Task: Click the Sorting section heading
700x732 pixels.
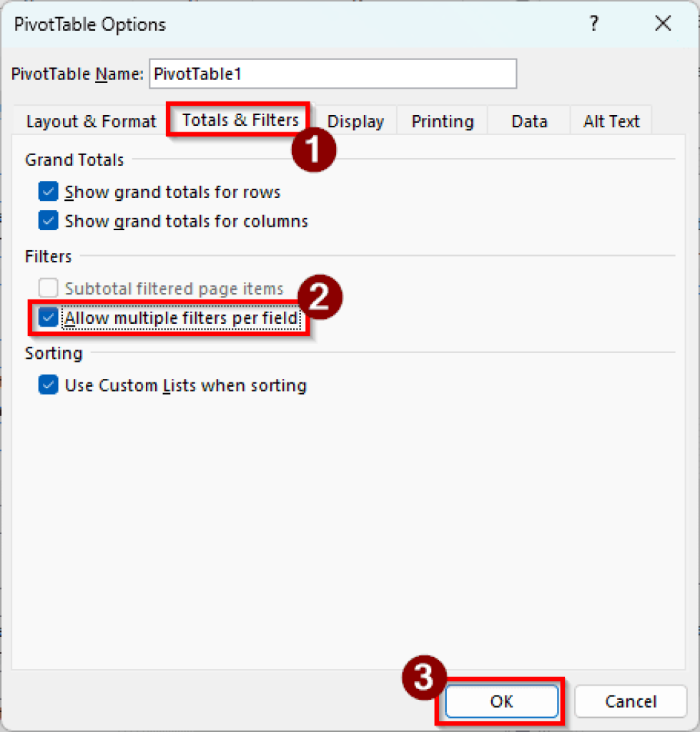Action: click(53, 352)
